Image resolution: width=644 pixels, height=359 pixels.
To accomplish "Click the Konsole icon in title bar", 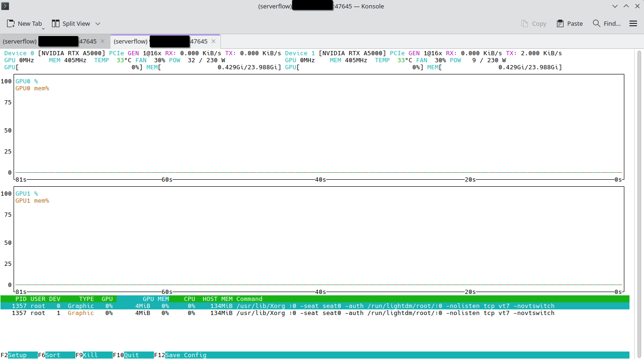I will coord(6,6).
